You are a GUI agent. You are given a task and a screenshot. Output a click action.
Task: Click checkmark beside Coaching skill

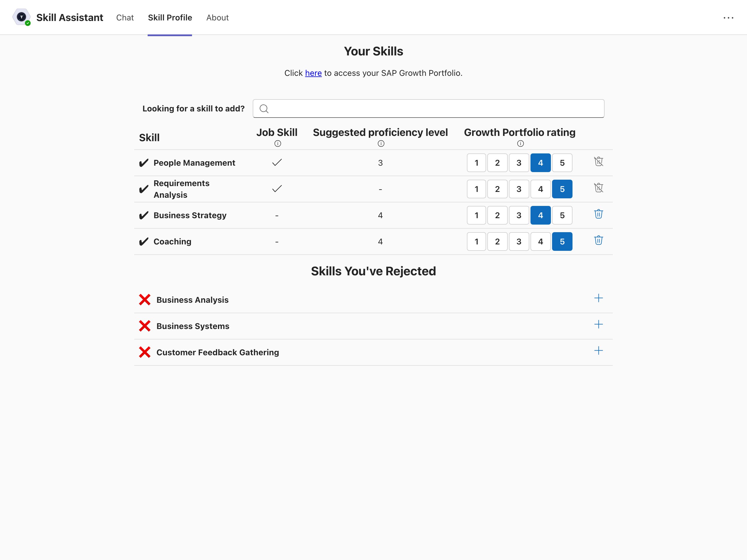click(144, 242)
